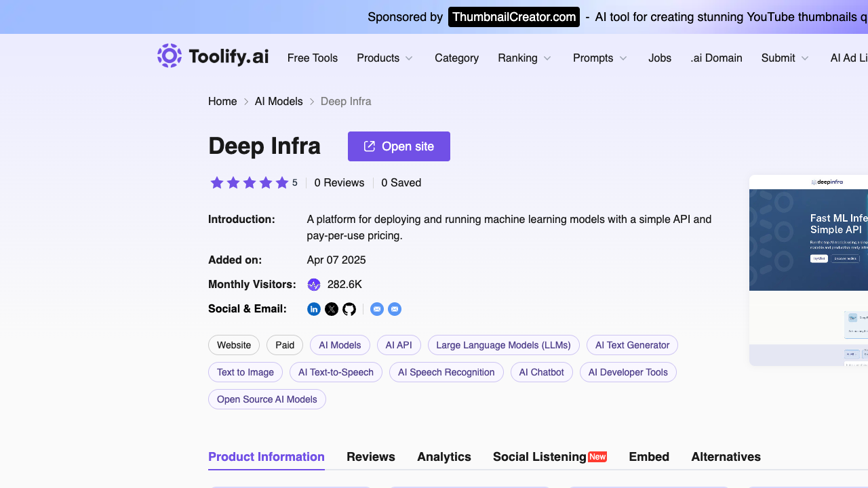Open the Social Listening tab

coord(550,457)
